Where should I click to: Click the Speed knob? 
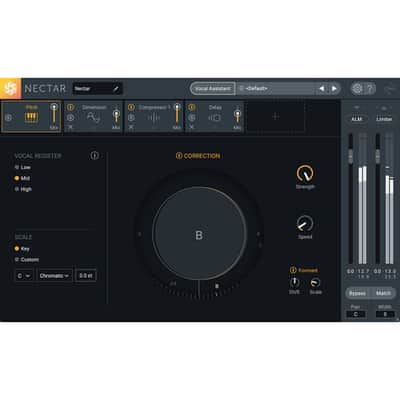pyautogui.click(x=305, y=224)
